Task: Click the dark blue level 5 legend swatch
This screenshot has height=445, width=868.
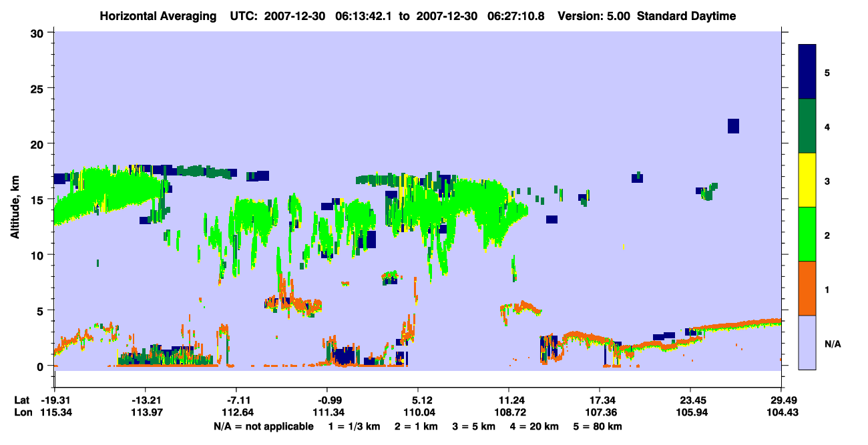Action: [x=807, y=71]
